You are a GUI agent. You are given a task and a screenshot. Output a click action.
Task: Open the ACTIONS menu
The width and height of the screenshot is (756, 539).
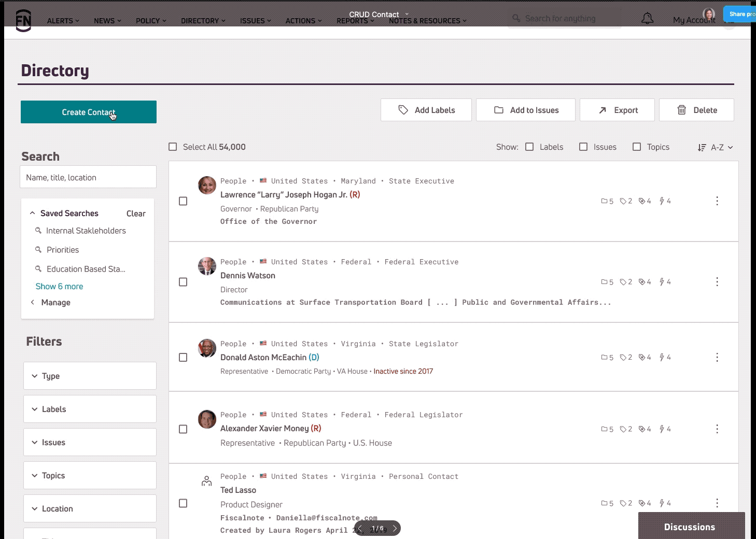pos(303,21)
